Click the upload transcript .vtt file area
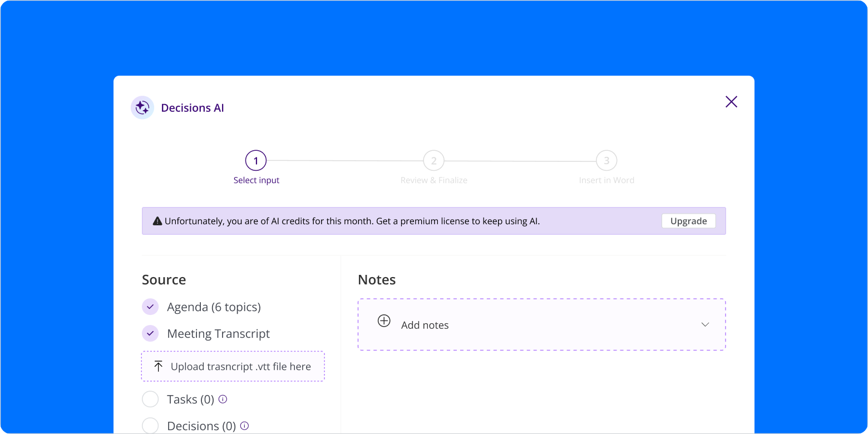 tap(233, 366)
